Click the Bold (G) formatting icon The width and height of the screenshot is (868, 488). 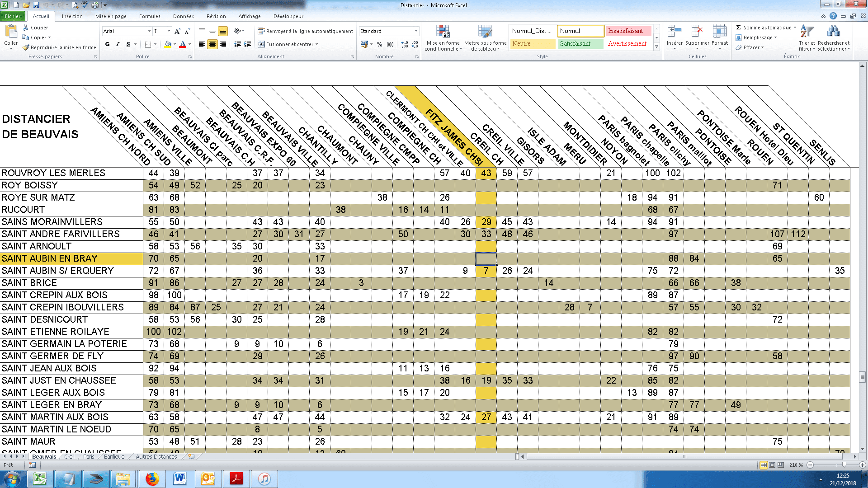107,44
